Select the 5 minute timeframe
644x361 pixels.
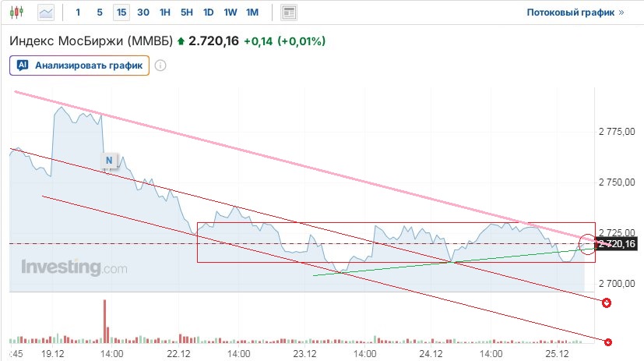[x=99, y=12]
